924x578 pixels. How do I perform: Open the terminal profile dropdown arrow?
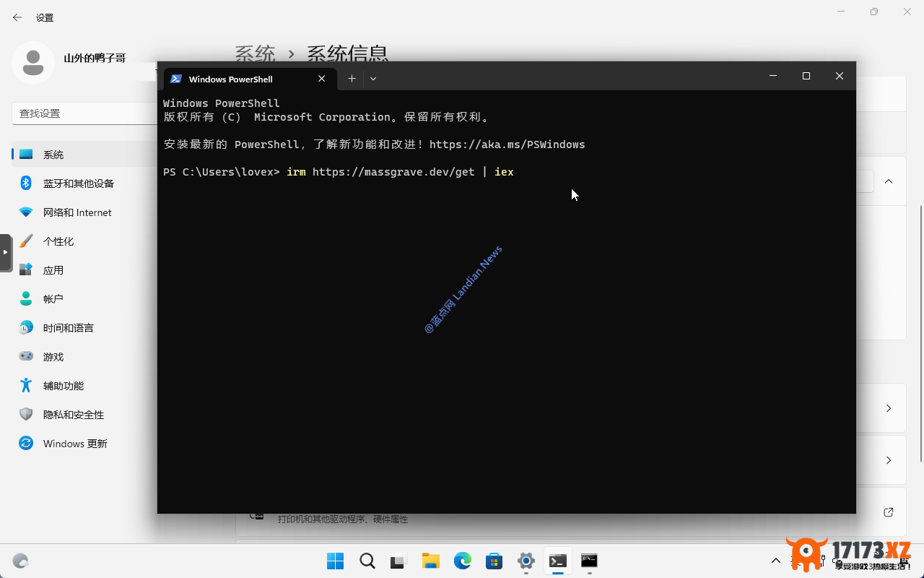pos(373,79)
